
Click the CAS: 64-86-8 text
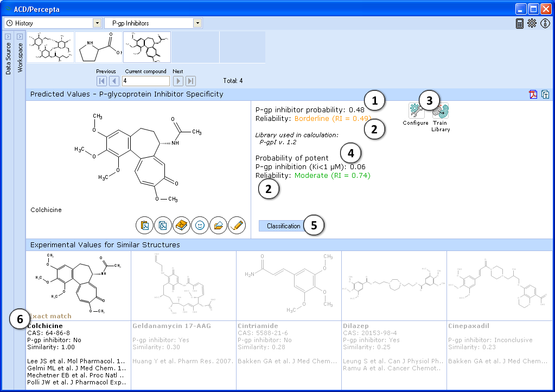click(48, 333)
